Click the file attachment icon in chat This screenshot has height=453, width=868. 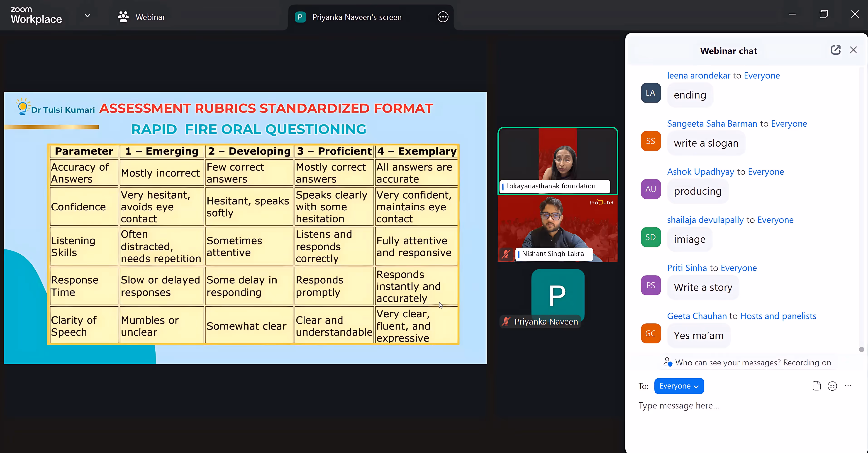click(x=816, y=386)
